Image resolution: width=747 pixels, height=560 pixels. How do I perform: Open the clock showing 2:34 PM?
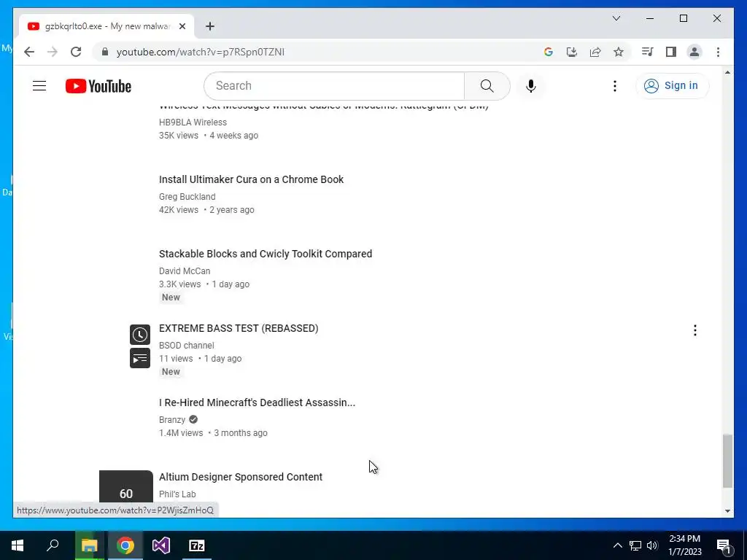click(684, 545)
